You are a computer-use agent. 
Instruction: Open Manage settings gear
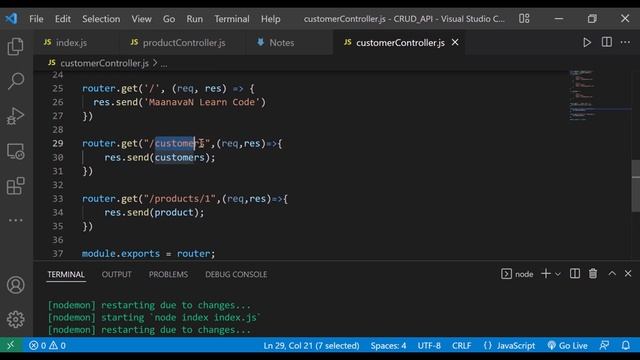(16, 319)
